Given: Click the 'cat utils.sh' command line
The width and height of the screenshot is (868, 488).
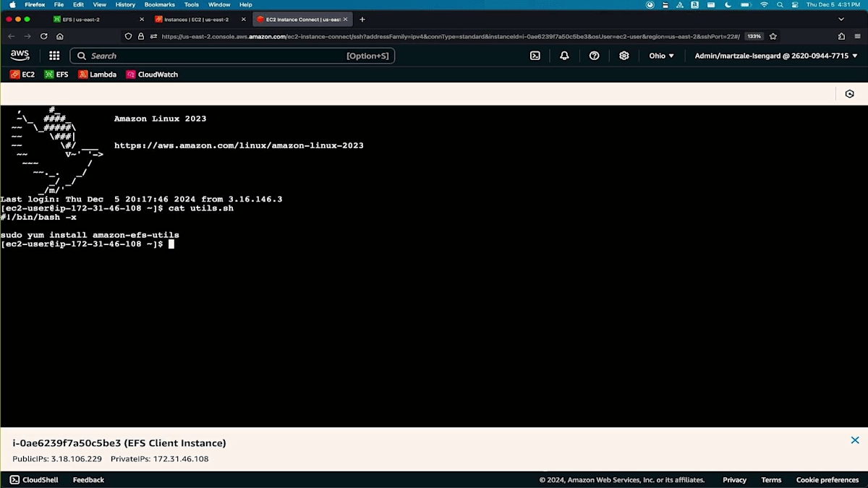Looking at the screenshot, I should tap(201, 208).
